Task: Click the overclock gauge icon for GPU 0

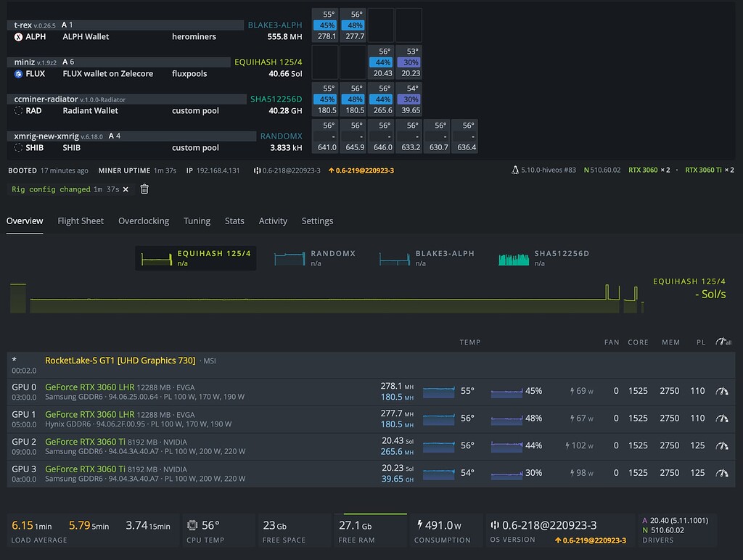Action: tap(721, 390)
